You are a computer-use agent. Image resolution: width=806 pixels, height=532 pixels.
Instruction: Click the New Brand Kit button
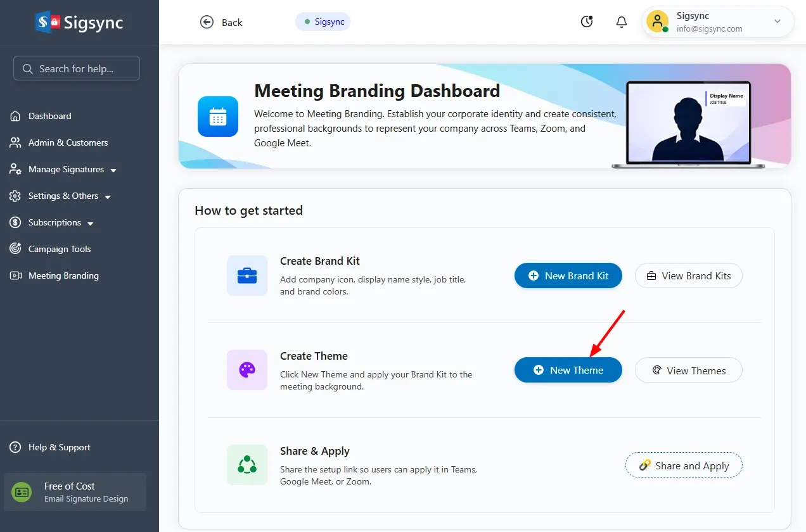click(568, 275)
